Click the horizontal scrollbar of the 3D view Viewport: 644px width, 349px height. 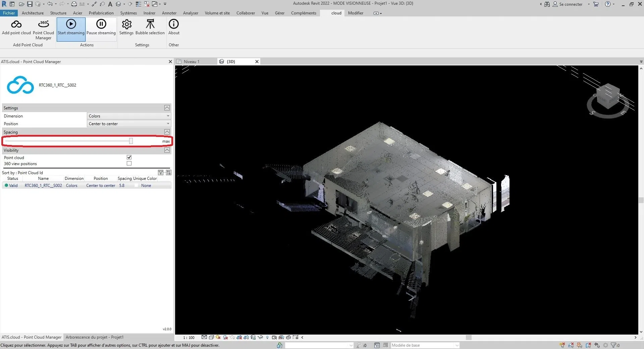(x=469, y=337)
